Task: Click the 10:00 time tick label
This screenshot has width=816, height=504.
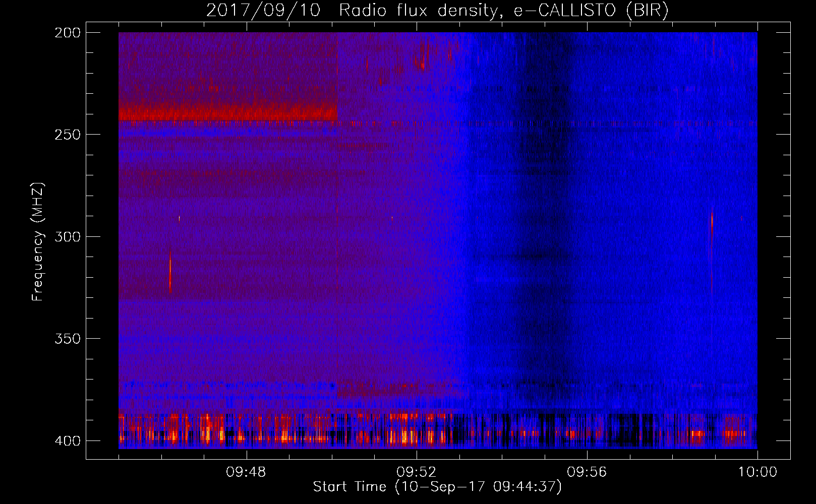Action: (x=757, y=472)
